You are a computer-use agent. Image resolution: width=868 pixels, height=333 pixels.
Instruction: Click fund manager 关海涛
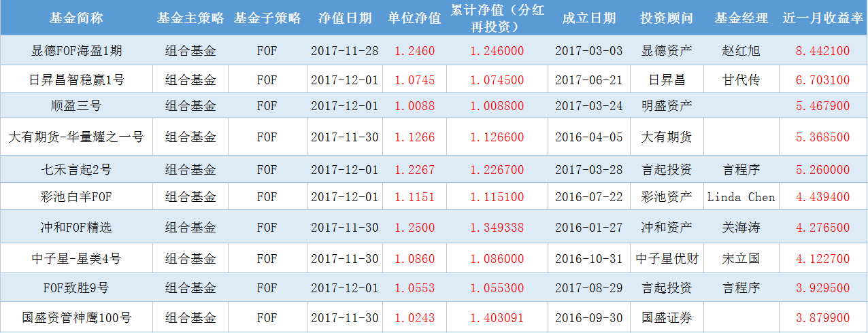[x=741, y=228]
